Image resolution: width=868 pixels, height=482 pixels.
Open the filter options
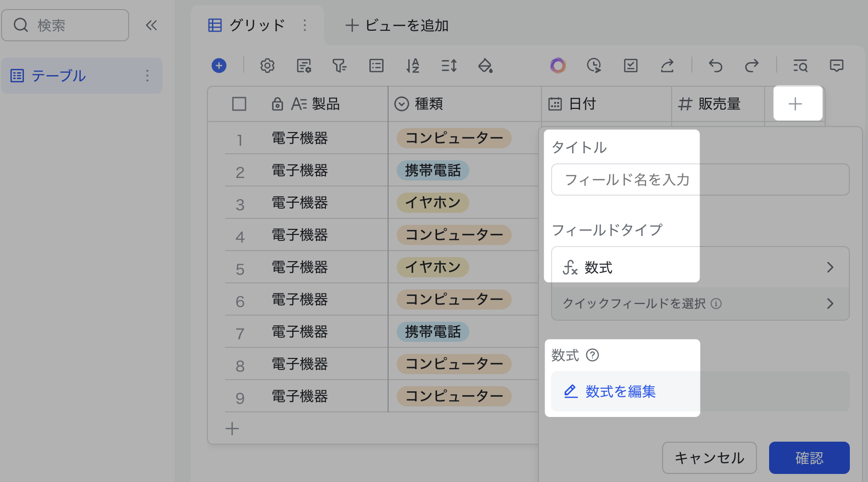point(340,66)
